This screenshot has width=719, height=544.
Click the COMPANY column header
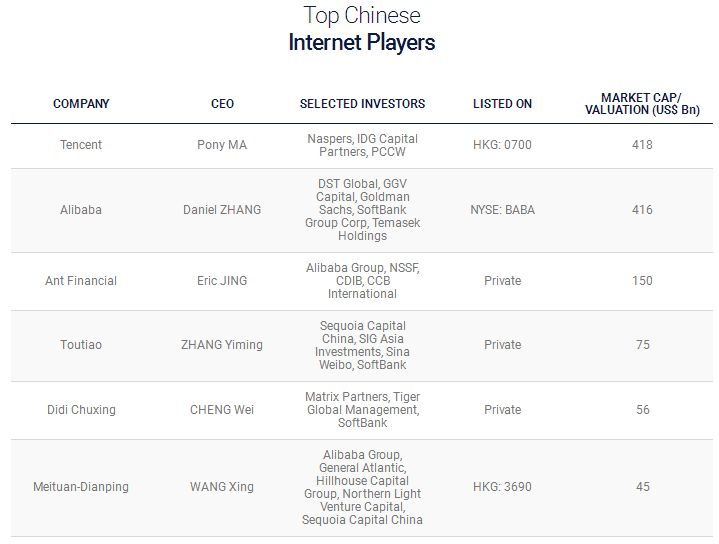pos(81,104)
